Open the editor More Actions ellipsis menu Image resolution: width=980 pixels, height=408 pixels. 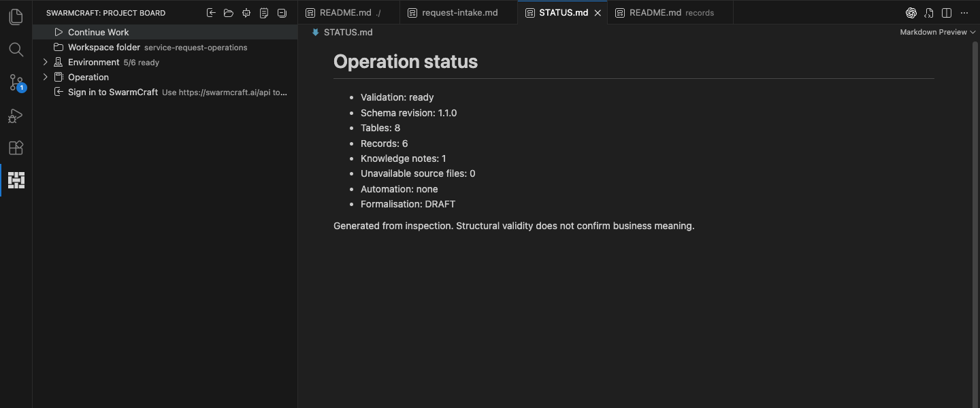(x=964, y=13)
